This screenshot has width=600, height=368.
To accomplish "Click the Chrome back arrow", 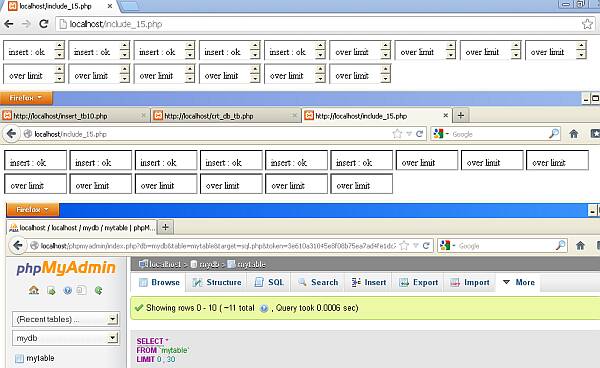I will pyautogui.click(x=9, y=24).
